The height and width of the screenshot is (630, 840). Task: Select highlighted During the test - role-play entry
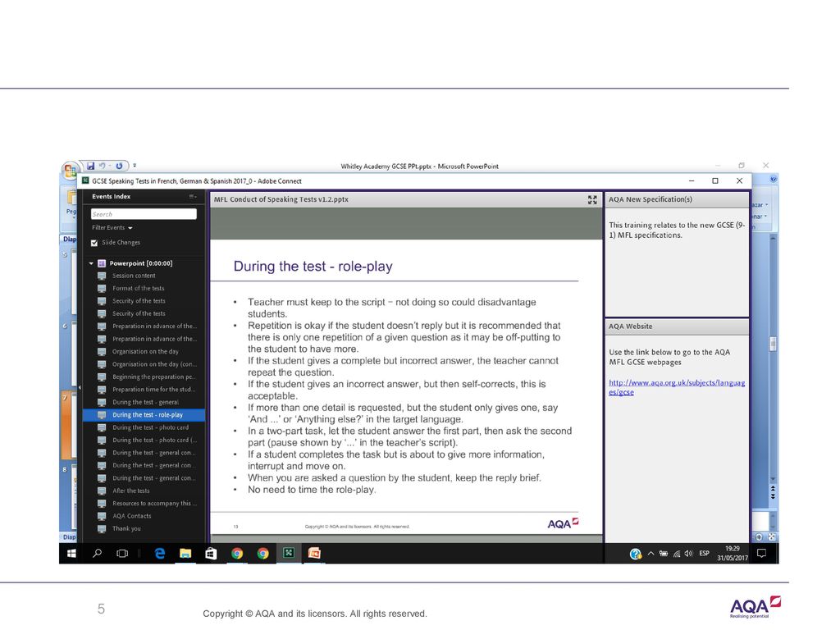(144, 415)
